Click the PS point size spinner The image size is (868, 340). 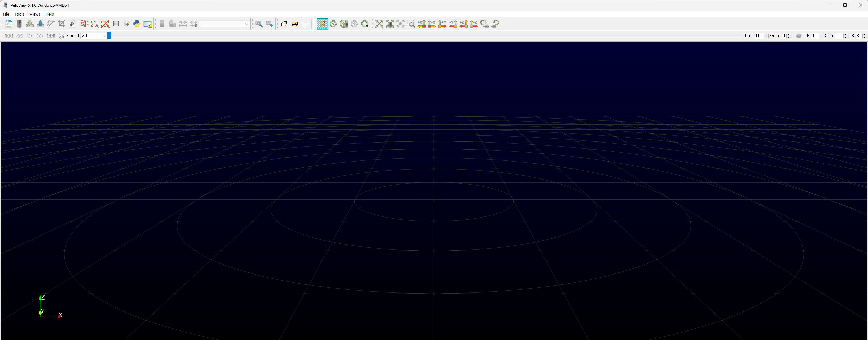click(x=864, y=36)
